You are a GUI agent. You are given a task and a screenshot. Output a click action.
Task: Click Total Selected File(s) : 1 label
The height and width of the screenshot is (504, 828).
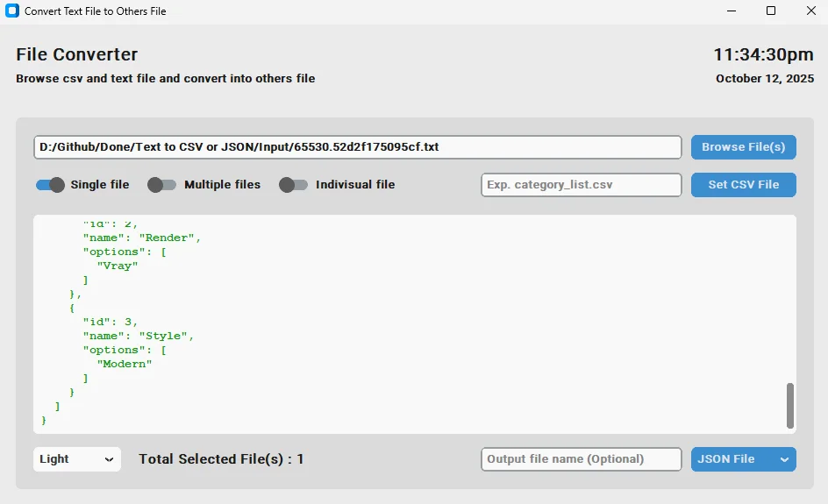click(x=221, y=459)
